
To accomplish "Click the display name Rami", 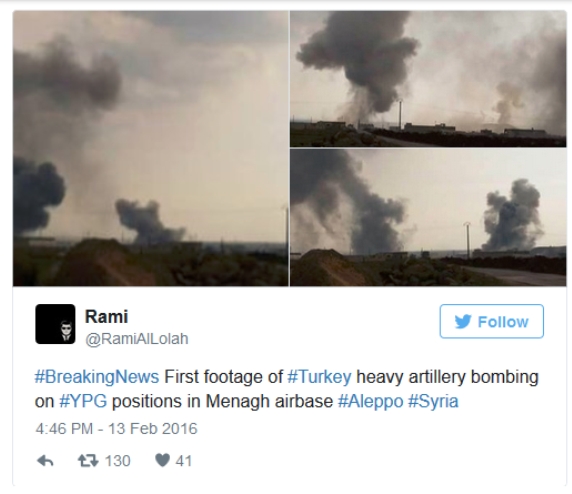I will pyautogui.click(x=107, y=316).
